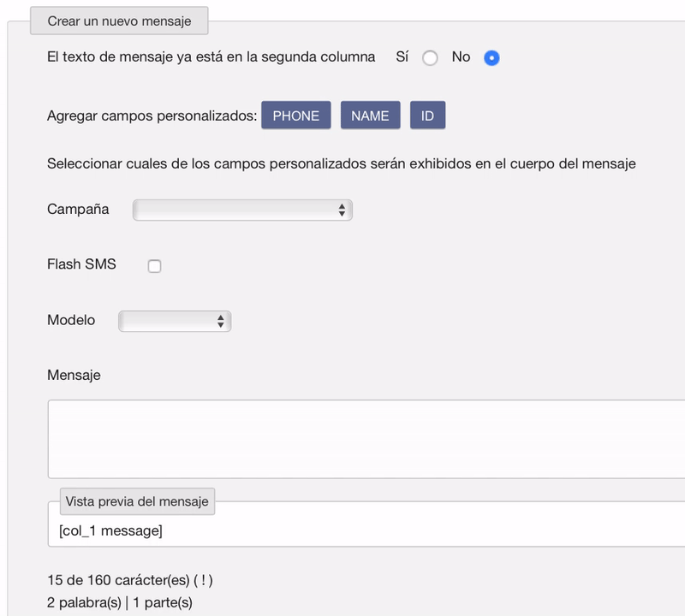Select the No radio button

point(491,57)
